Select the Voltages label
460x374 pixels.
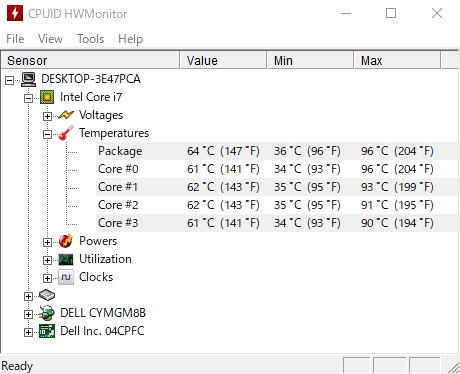[x=101, y=115]
